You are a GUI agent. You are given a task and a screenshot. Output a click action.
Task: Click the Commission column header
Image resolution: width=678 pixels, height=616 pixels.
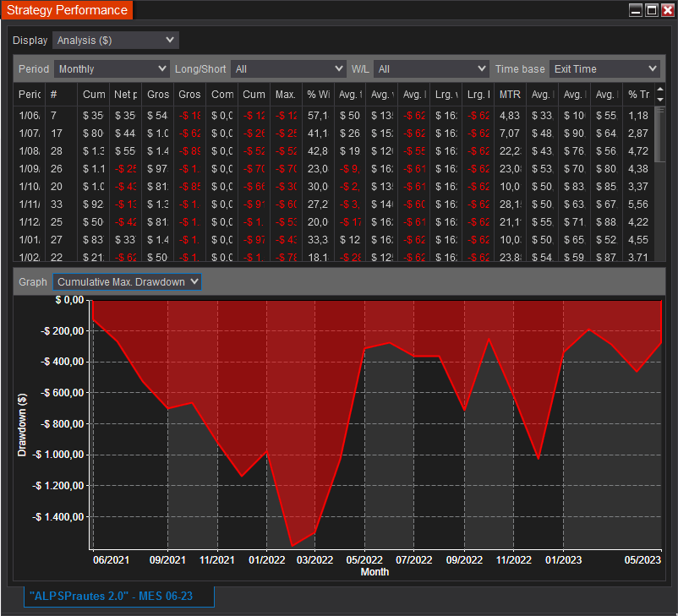[221, 95]
